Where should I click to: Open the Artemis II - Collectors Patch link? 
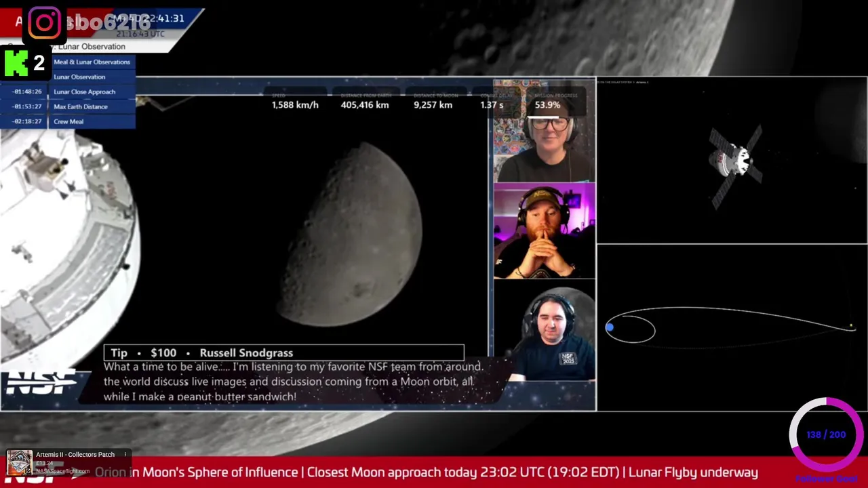(75, 455)
